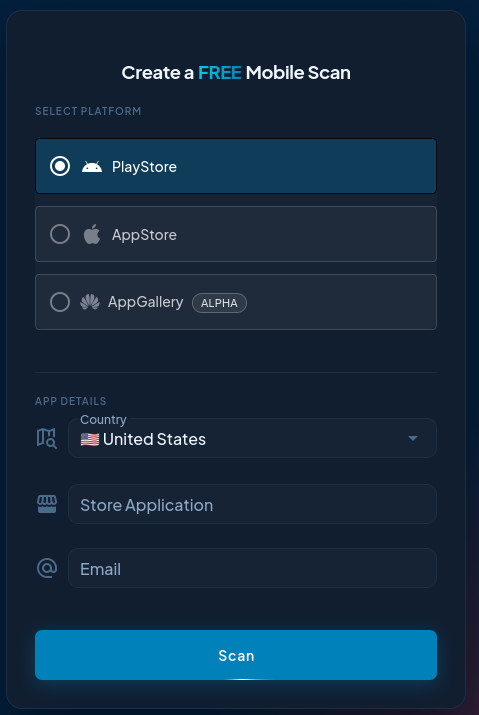Open the Country dropdown
Viewport: 479px width, 715px height.
(x=252, y=438)
